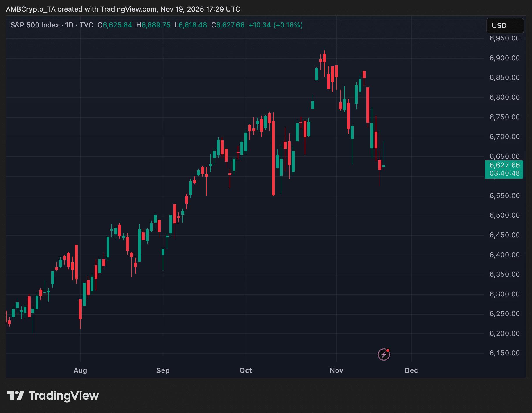Click the 6,950.00 price axis label
The width and height of the screenshot is (532, 413).
point(504,38)
